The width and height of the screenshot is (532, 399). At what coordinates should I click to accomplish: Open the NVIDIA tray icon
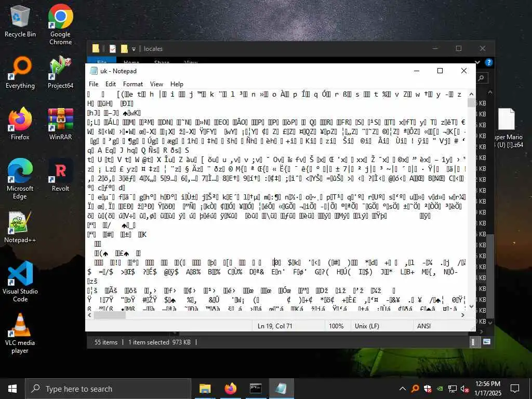[440, 389]
